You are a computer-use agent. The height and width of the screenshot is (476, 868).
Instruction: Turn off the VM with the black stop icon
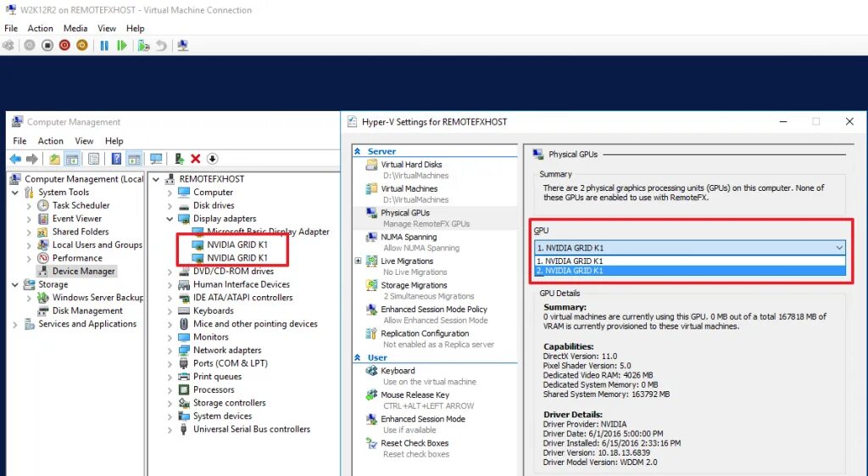click(47, 46)
